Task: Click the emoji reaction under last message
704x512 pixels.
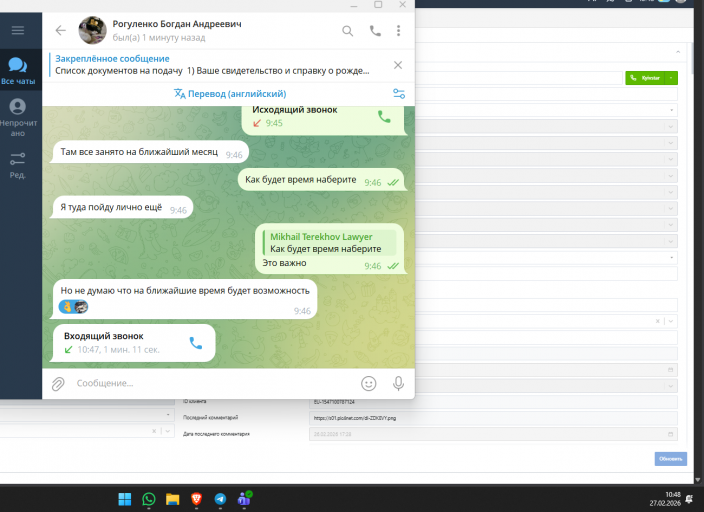Action: (x=73, y=307)
